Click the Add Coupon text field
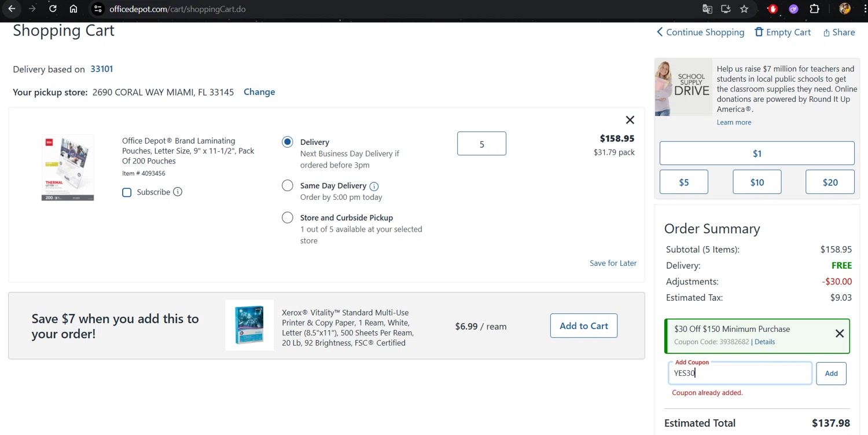This screenshot has width=868, height=435. 740,374
